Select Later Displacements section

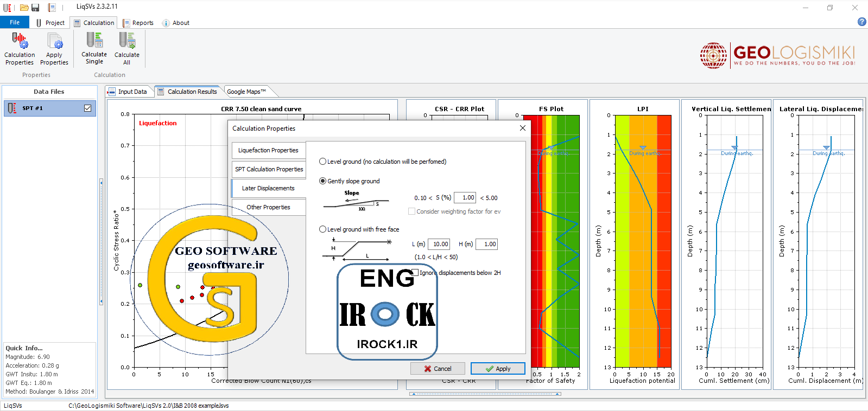(268, 188)
